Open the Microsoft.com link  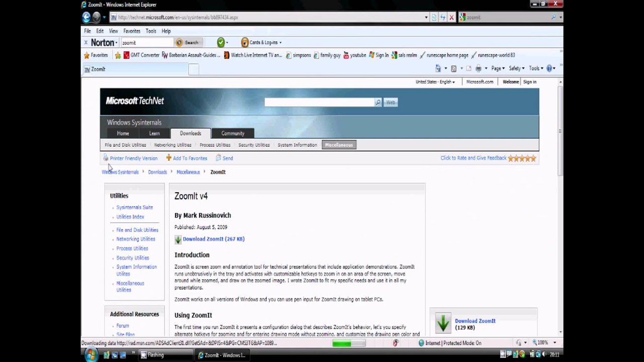pos(479,82)
